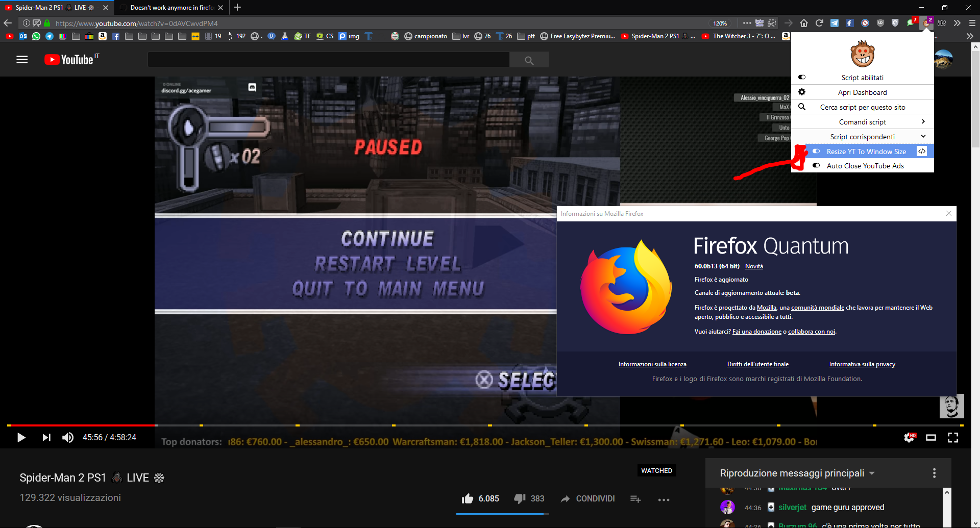This screenshot has width=980, height=528.
Task: Toggle Resize YT To Window Size script
Action: [816, 152]
